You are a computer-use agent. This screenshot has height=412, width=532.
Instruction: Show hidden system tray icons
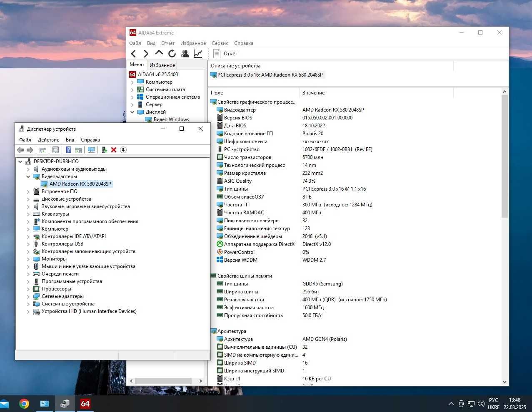[451, 404]
